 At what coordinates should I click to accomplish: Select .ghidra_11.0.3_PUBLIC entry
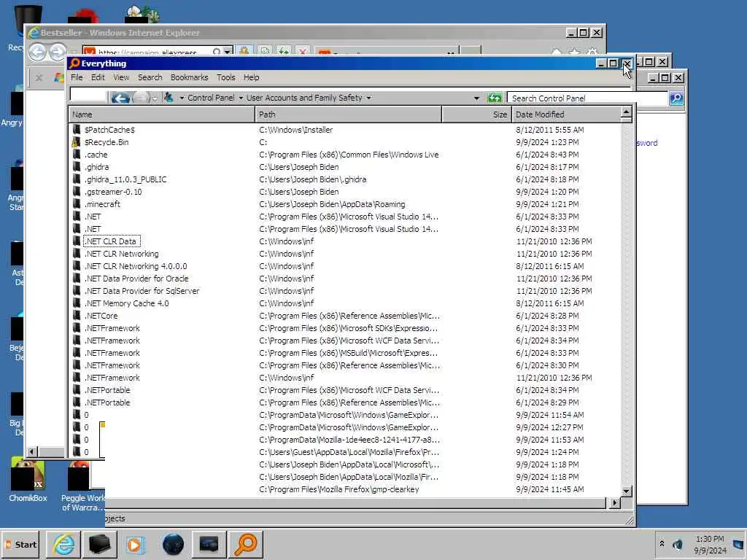tap(125, 179)
